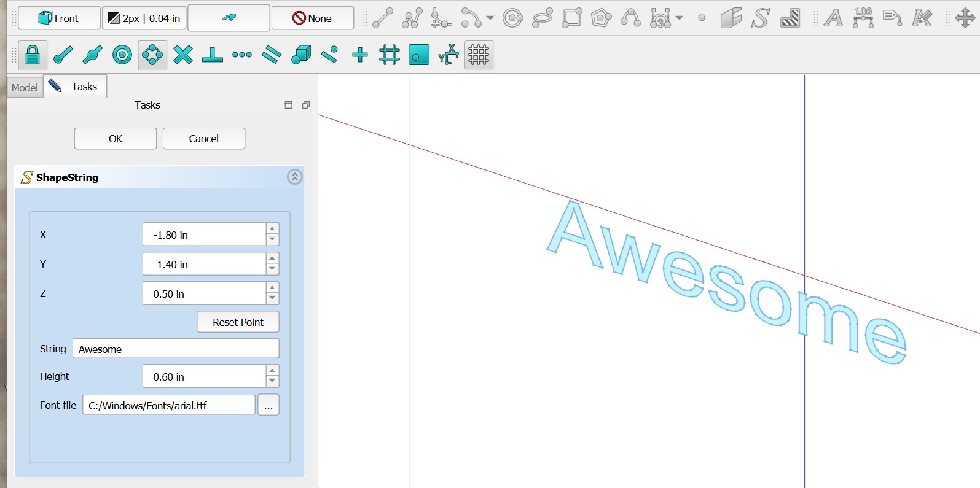Open the arc tools dropdown arrow
Screen dimensions: 980x488
click(x=490, y=18)
